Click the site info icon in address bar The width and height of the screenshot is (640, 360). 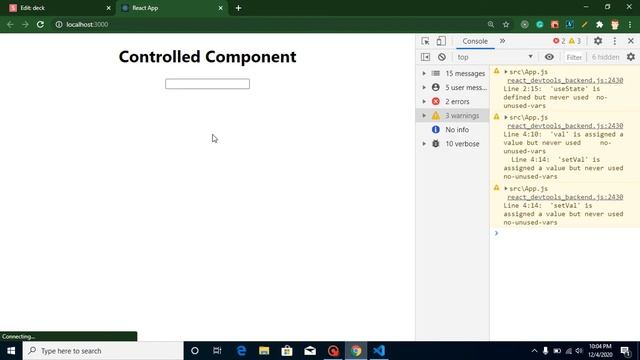coord(59,24)
